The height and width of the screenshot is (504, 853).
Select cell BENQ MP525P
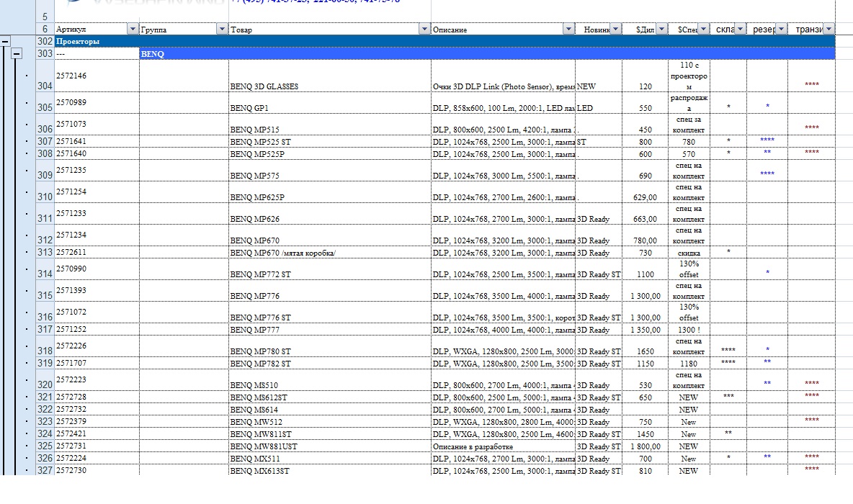(x=330, y=154)
